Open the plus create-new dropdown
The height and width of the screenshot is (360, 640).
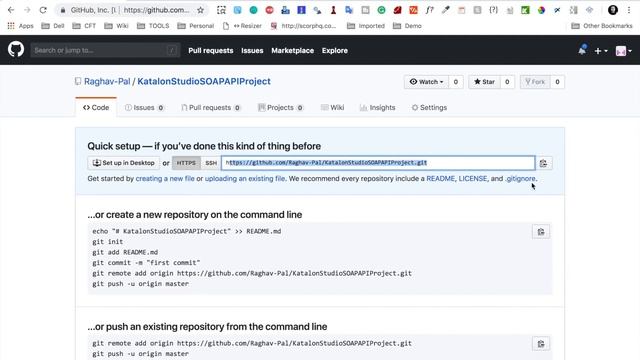601,51
